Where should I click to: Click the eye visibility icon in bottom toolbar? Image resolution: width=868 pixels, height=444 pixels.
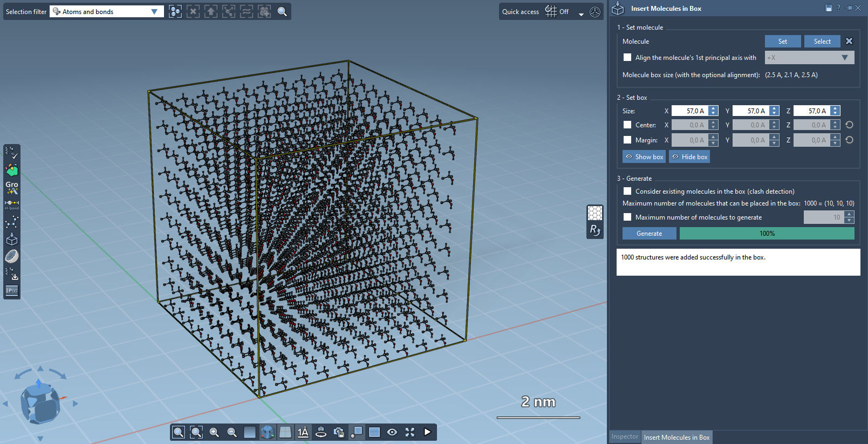[392, 432]
